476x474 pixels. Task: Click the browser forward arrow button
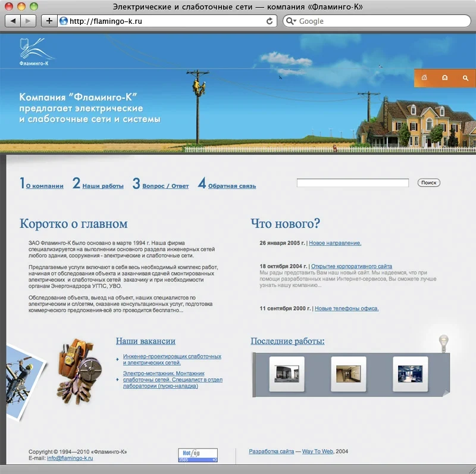[28, 21]
